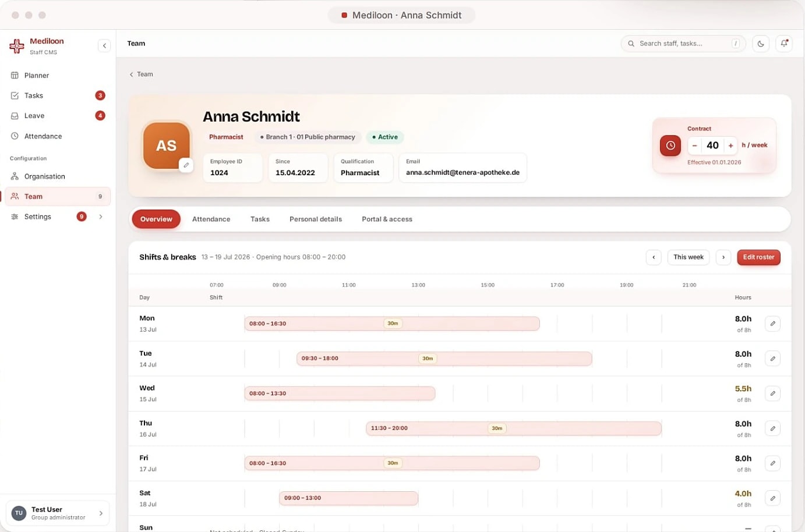This screenshot has width=805, height=532.
Task: Edit Friday 17 Jul shift
Action: tap(772, 463)
